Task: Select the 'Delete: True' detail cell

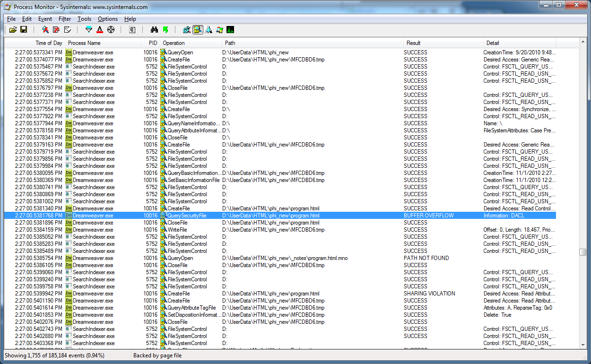Action: tap(497, 315)
